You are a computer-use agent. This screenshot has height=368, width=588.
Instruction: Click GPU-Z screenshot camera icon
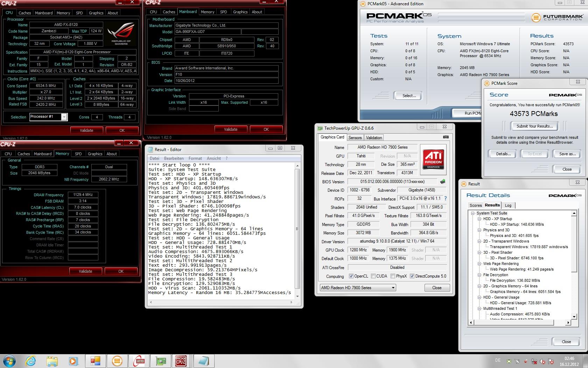[x=446, y=137]
